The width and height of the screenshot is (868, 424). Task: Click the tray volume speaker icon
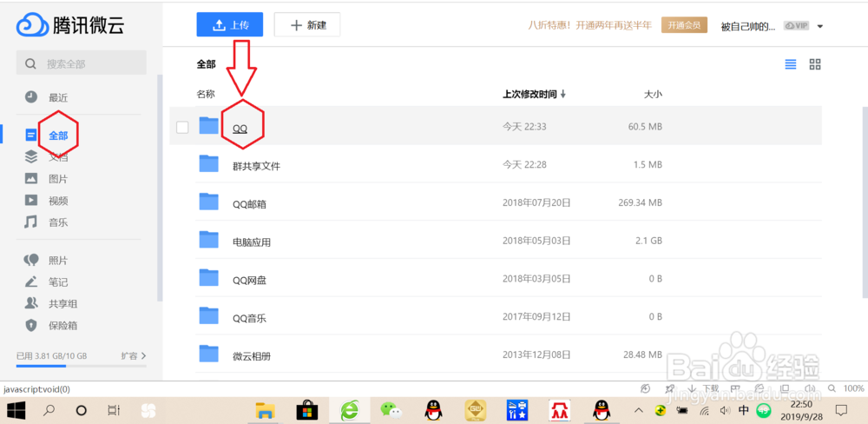click(x=725, y=411)
